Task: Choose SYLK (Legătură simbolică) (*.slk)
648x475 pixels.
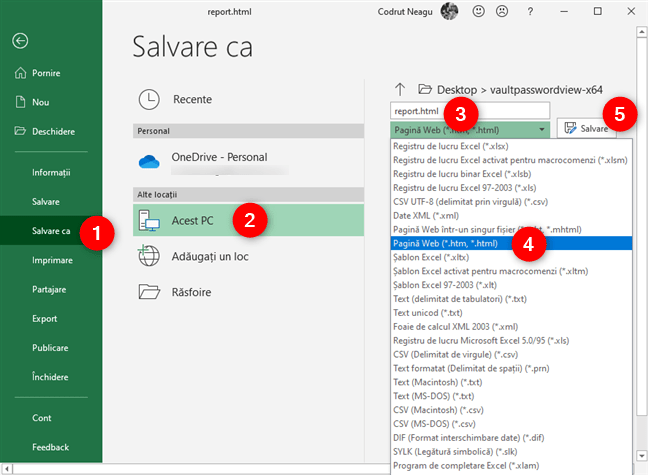Action: click(511, 451)
